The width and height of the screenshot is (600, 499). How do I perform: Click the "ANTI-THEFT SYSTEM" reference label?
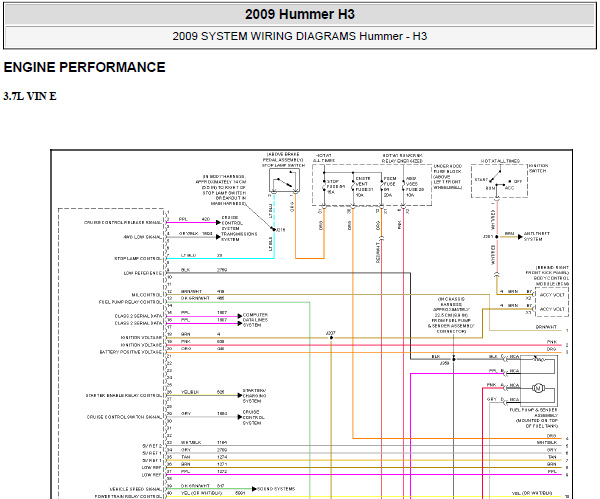(x=536, y=236)
